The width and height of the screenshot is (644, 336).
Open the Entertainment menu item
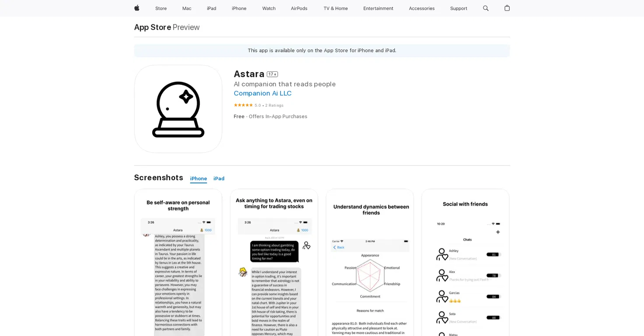click(x=378, y=8)
